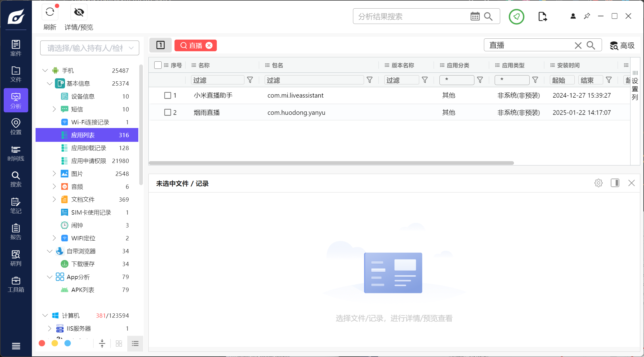Remove the 直播 search filter tag
The height and width of the screenshot is (357, 644).
pyautogui.click(x=209, y=46)
